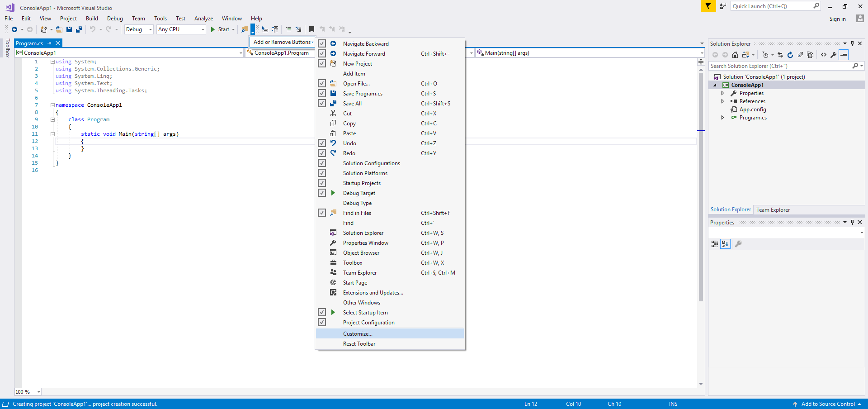
Task: Click the Find in Files toolbar icon
Action: click(245, 29)
